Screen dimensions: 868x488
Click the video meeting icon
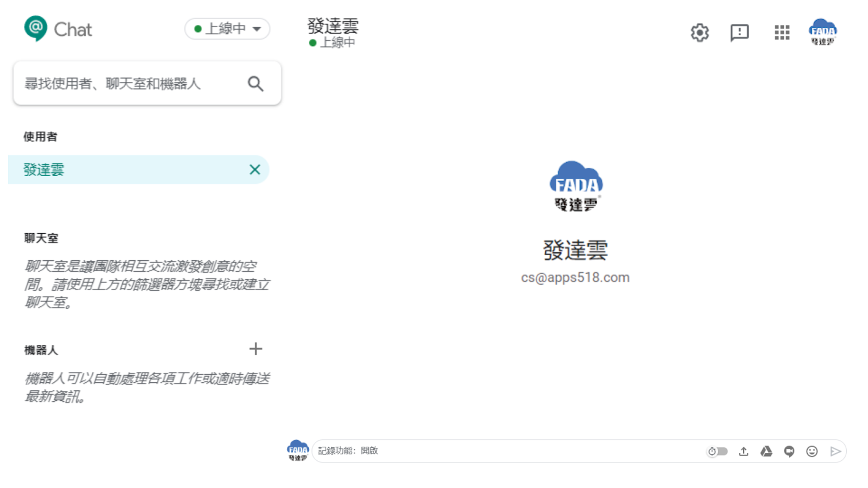pos(789,451)
